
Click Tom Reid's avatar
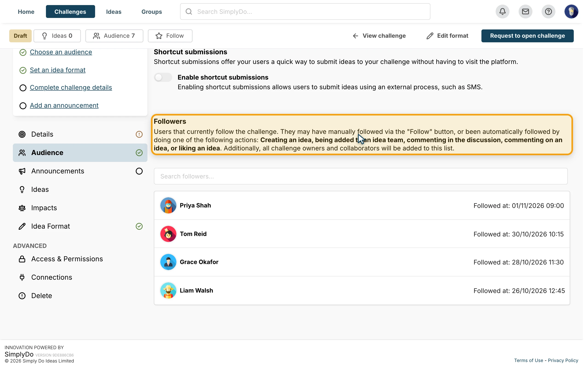click(x=168, y=234)
